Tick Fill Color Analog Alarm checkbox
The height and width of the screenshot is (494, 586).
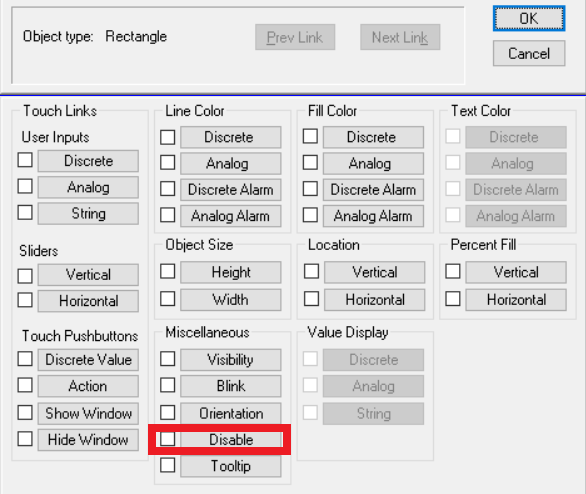pyautogui.click(x=310, y=215)
